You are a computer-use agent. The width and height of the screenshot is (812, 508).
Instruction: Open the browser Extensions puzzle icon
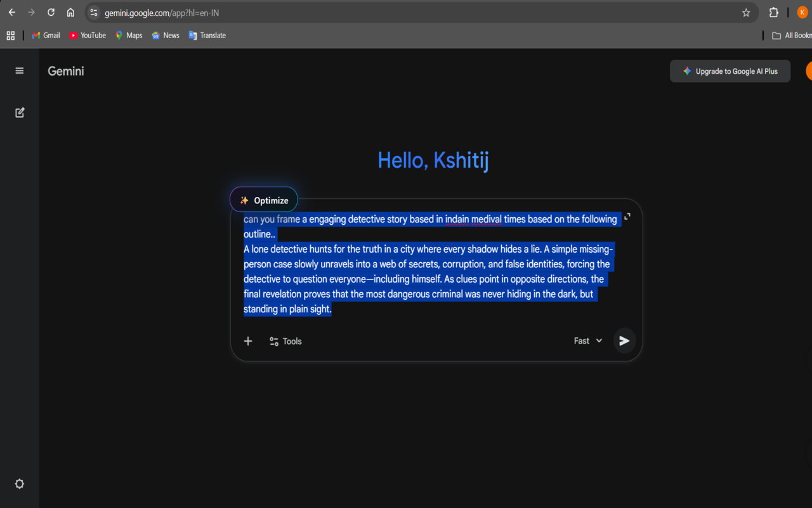(x=774, y=13)
